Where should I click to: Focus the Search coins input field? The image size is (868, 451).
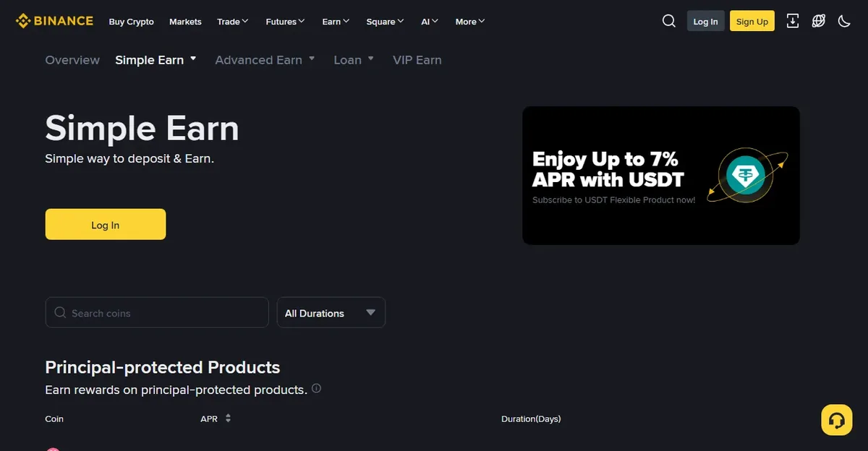(x=157, y=313)
